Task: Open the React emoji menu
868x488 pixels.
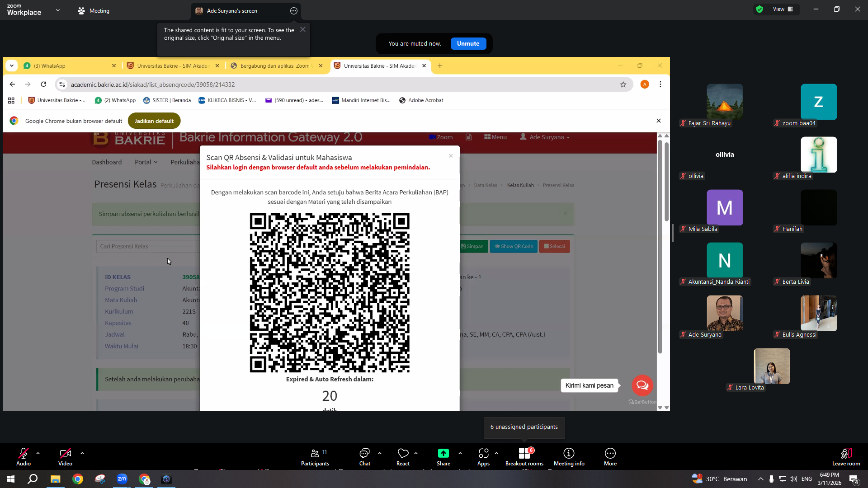Action: [403, 457]
